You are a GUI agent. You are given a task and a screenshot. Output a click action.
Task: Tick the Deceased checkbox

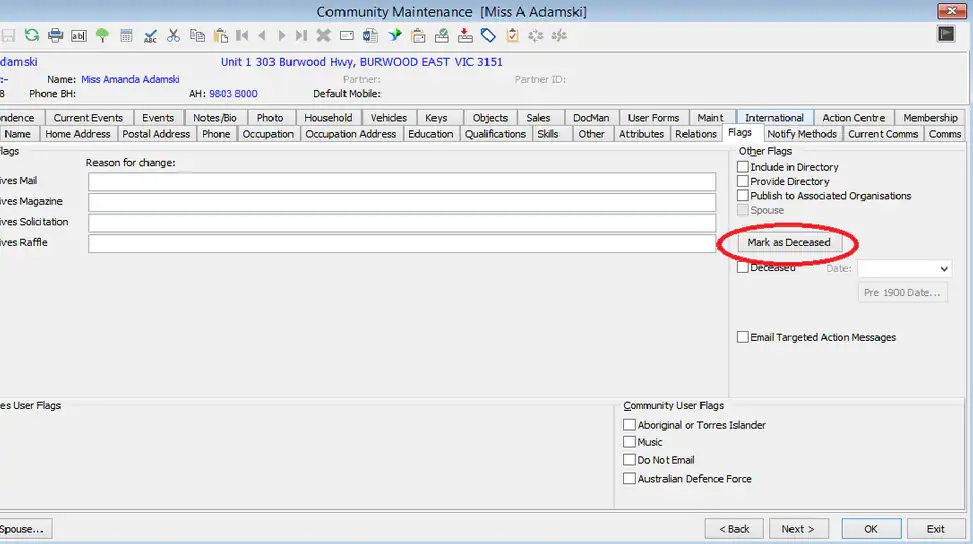tap(743, 268)
